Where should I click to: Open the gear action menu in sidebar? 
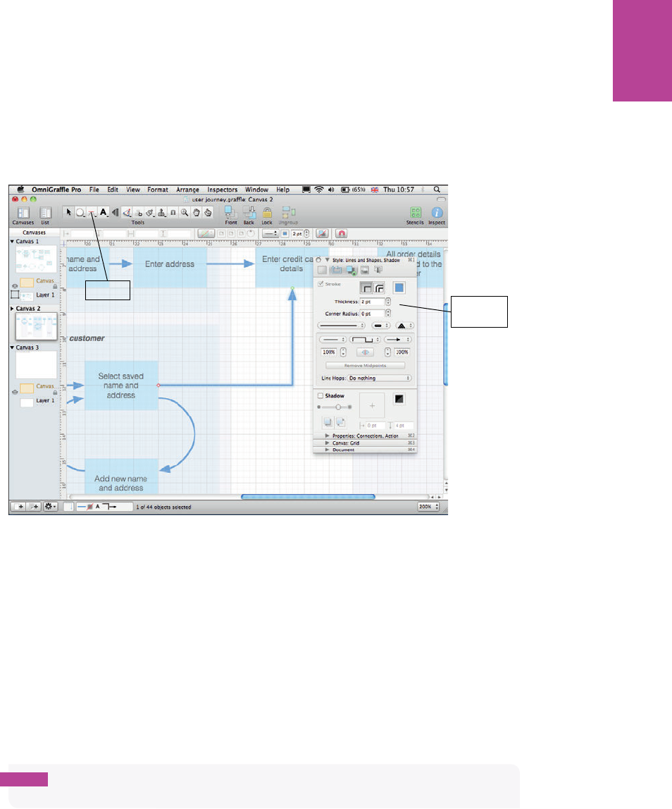click(x=51, y=507)
